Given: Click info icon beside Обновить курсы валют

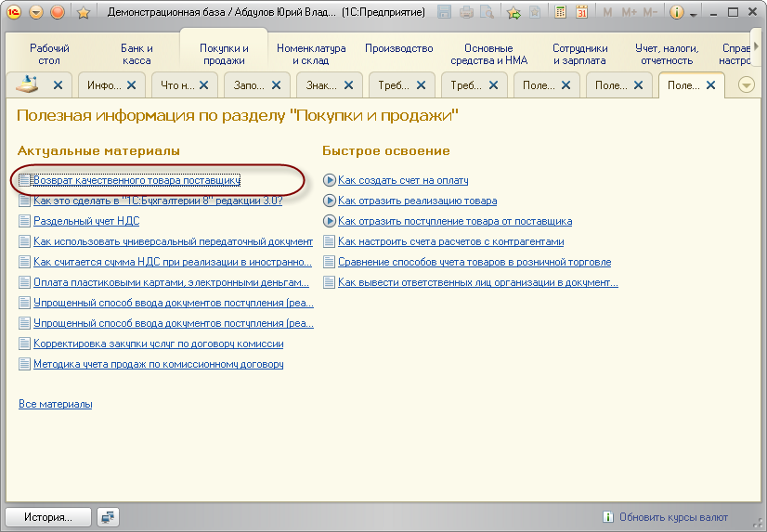Looking at the screenshot, I should (608, 517).
